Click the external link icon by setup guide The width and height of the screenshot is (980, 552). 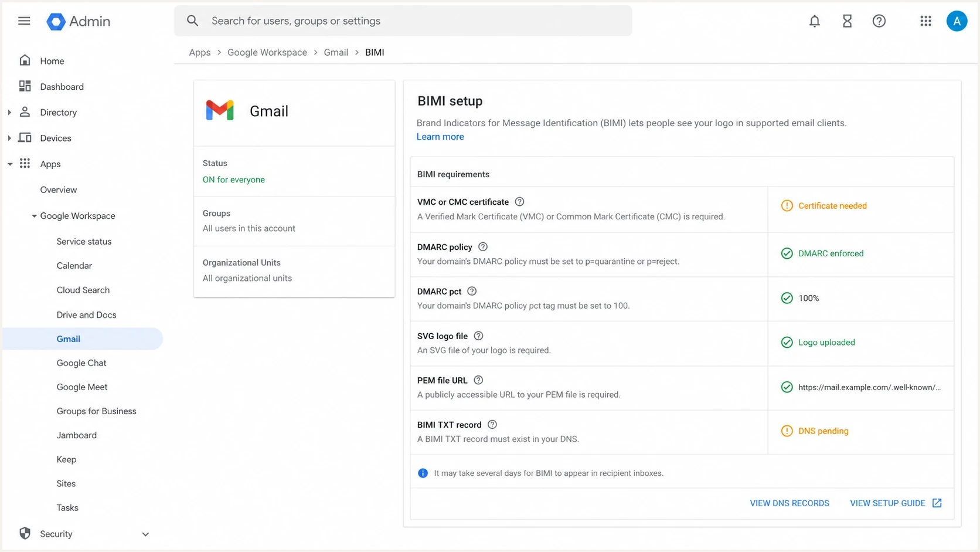(937, 503)
